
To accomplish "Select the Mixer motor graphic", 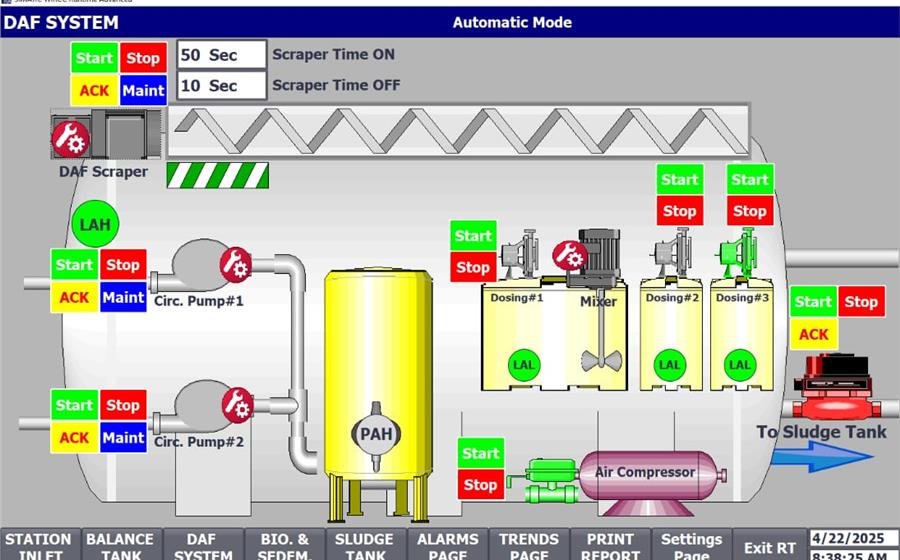I will pos(599,257).
